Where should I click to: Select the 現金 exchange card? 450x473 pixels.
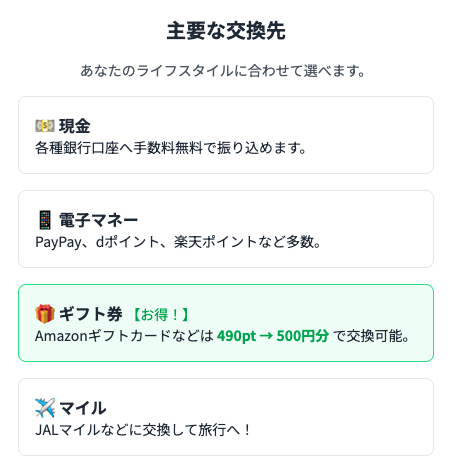coord(226,135)
